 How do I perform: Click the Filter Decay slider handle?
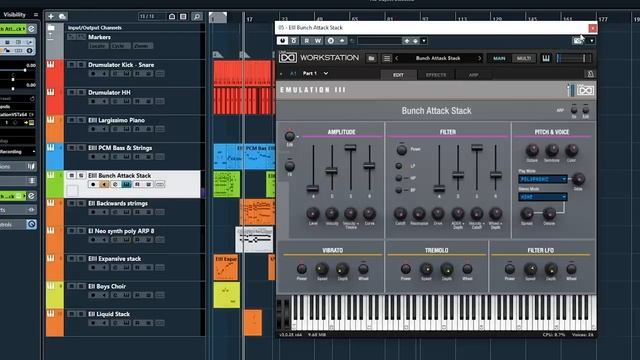458,175
